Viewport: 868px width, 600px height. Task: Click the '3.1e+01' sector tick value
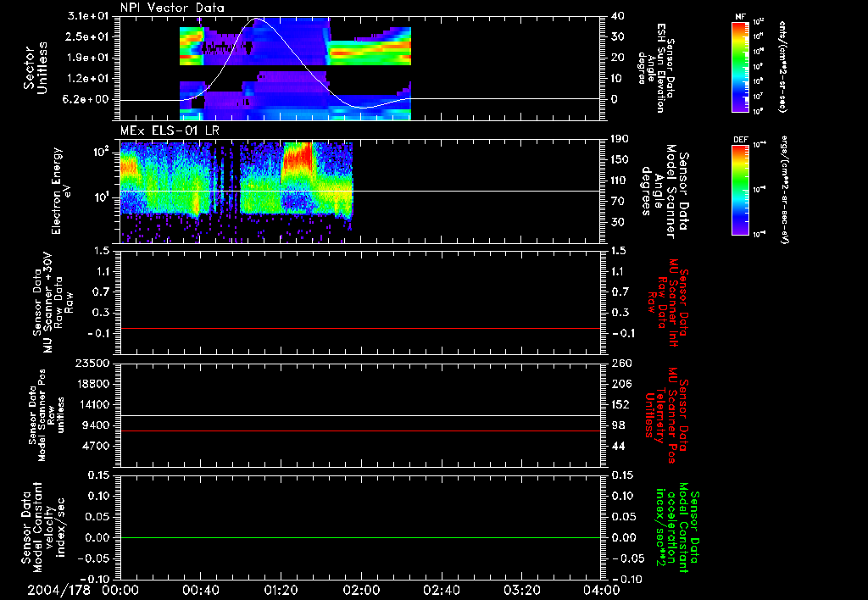(88, 16)
